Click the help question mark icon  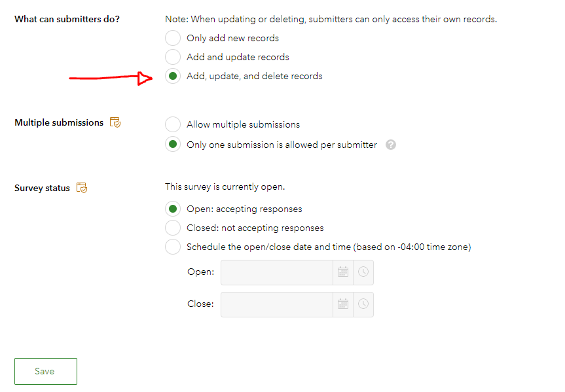pos(391,145)
